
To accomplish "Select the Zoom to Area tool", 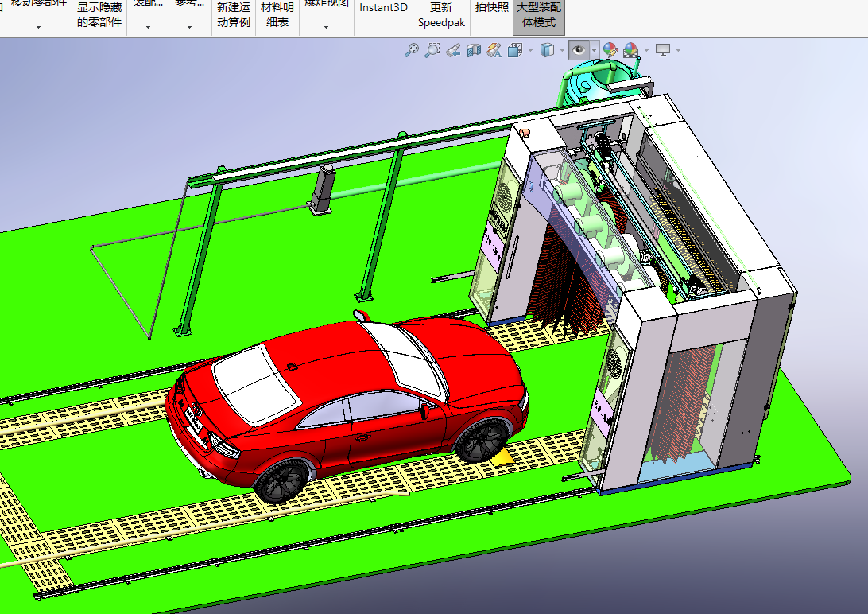I will coord(432,51).
